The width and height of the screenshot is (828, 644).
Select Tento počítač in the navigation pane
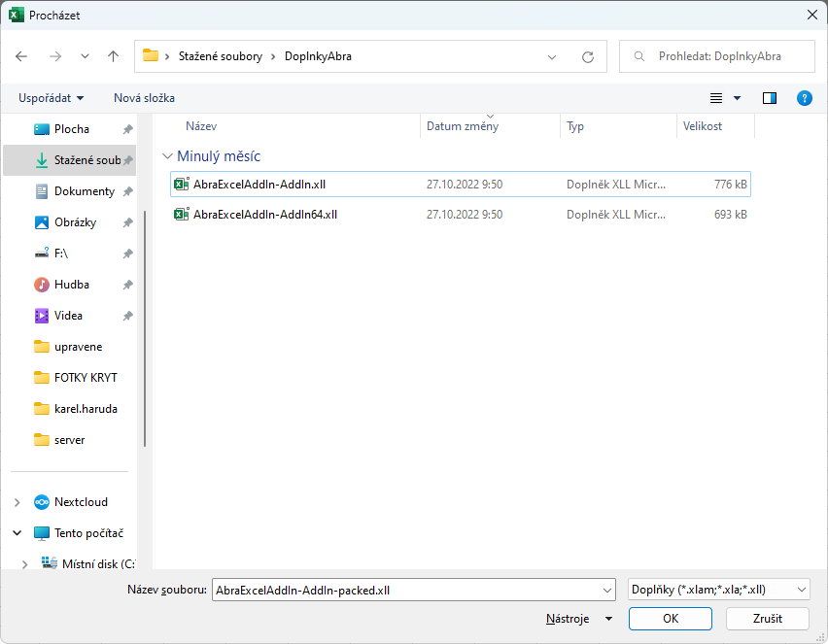pos(88,533)
